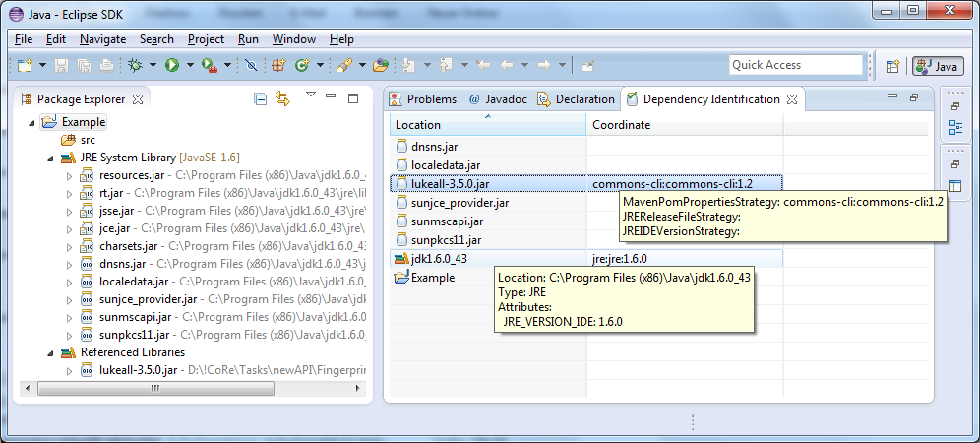980x443 pixels.
Task: Open the Project menu
Action: pyautogui.click(x=206, y=39)
